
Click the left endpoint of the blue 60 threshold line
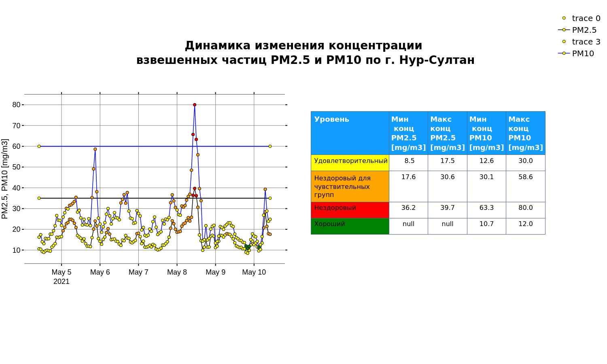tap(39, 146)
